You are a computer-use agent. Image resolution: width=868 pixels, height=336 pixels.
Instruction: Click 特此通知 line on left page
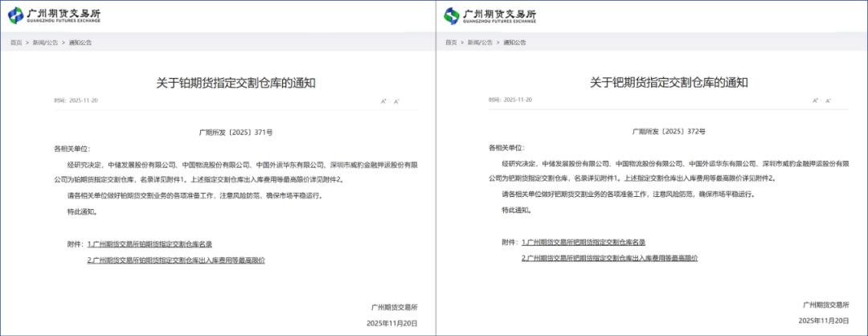(83, 211)
